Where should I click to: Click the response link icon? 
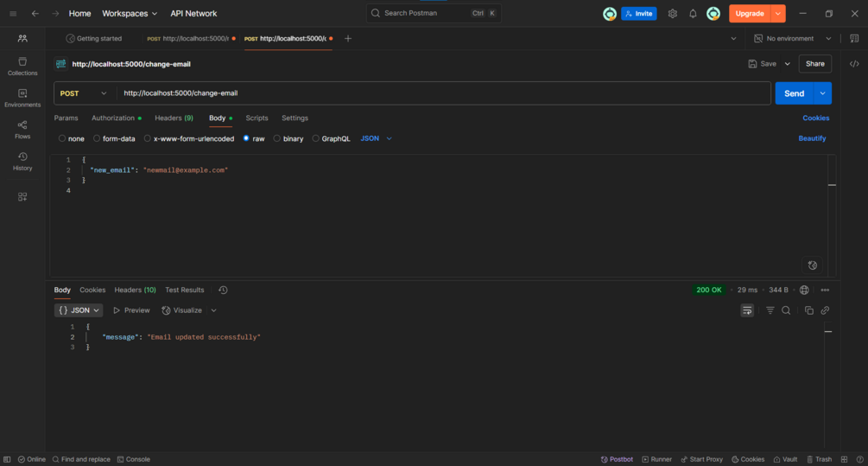tap(825, 310)
